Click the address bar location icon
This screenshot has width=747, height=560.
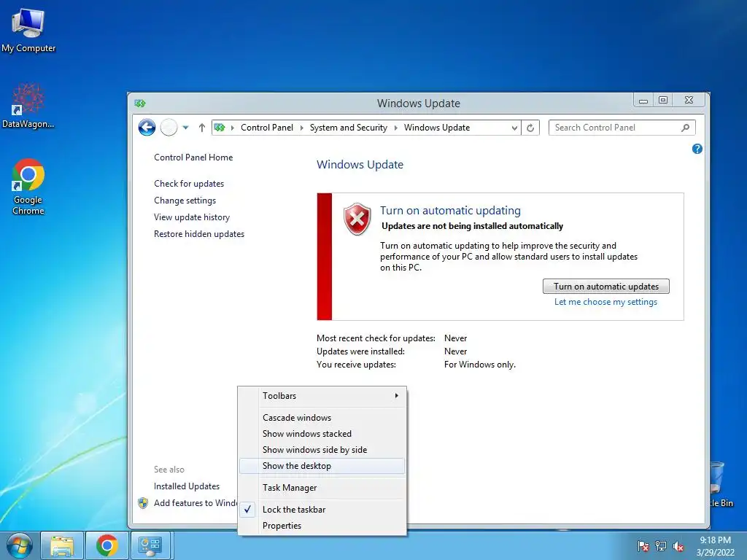coord(220,128)
